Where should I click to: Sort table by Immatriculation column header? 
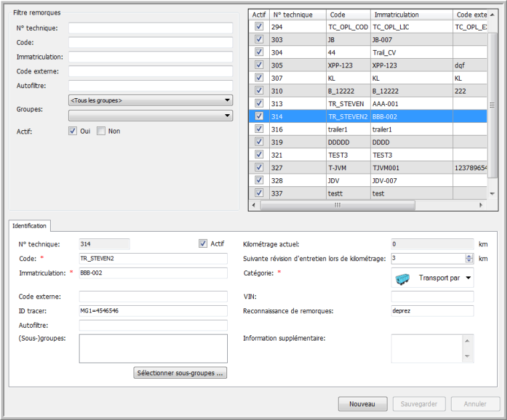tap(410, 14)
